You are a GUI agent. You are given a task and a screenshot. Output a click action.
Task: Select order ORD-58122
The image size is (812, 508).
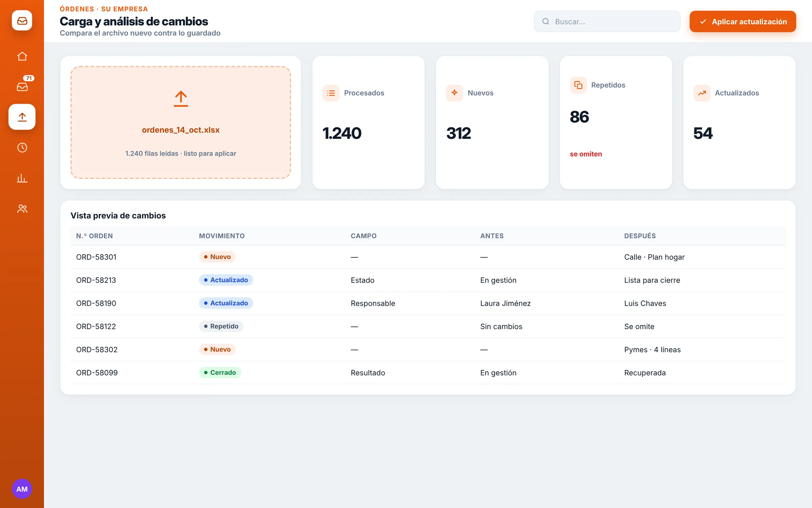point(96,326)
